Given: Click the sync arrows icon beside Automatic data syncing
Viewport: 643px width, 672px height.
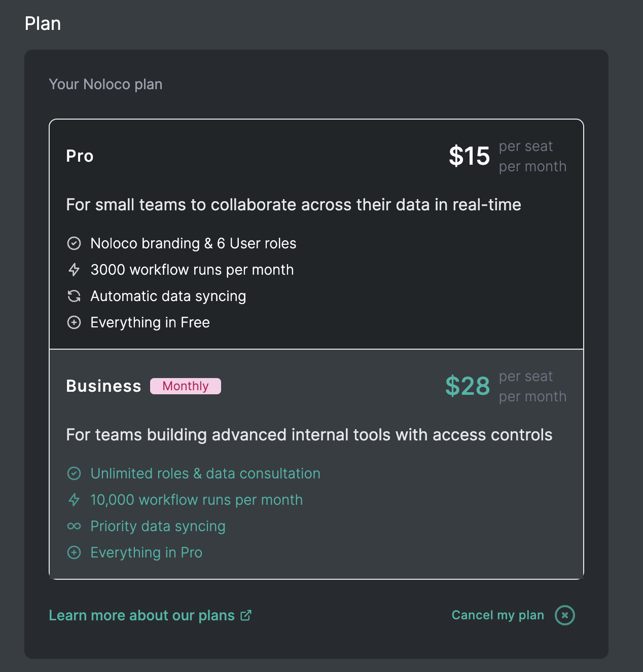Looking at the screenshot, I should tap(74, 296).
